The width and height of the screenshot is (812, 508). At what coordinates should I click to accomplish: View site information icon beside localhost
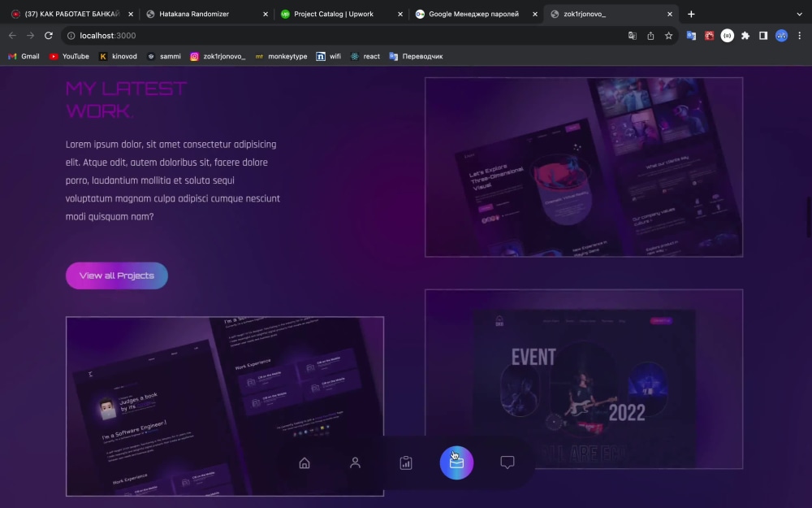(x=71, y=36)
